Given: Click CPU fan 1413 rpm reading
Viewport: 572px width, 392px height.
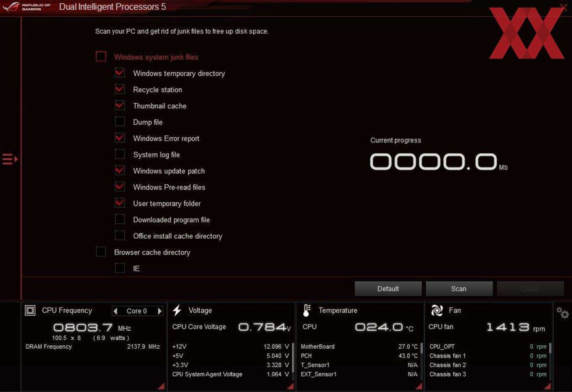Looking at the screenshot, I should click(516, 327).
